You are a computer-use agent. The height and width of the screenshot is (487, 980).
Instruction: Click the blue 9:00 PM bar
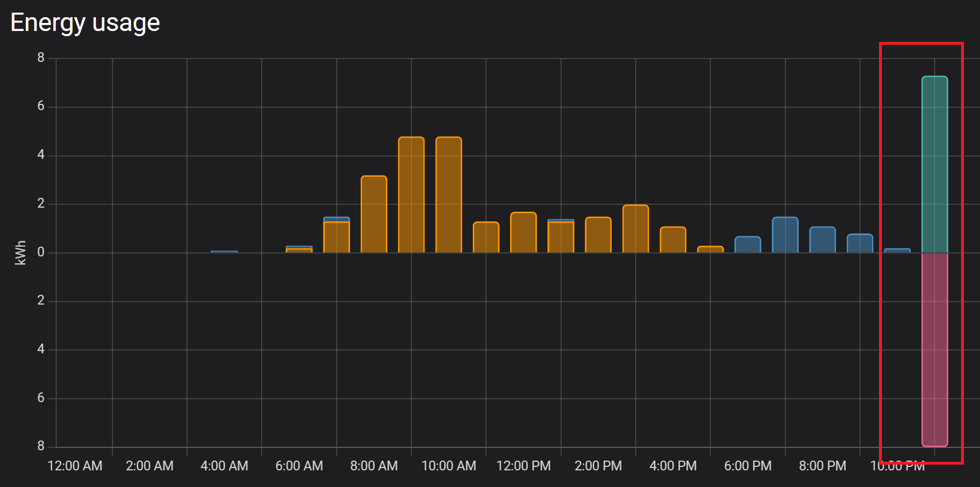pyautogui.click(x=860, y=243)
